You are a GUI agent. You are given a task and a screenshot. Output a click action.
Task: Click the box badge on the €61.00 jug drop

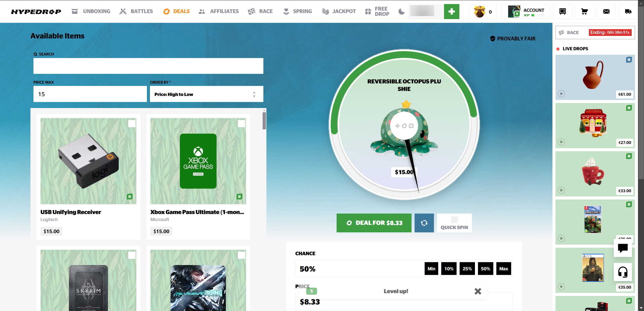pyautogui.click(x=629, y=60)
